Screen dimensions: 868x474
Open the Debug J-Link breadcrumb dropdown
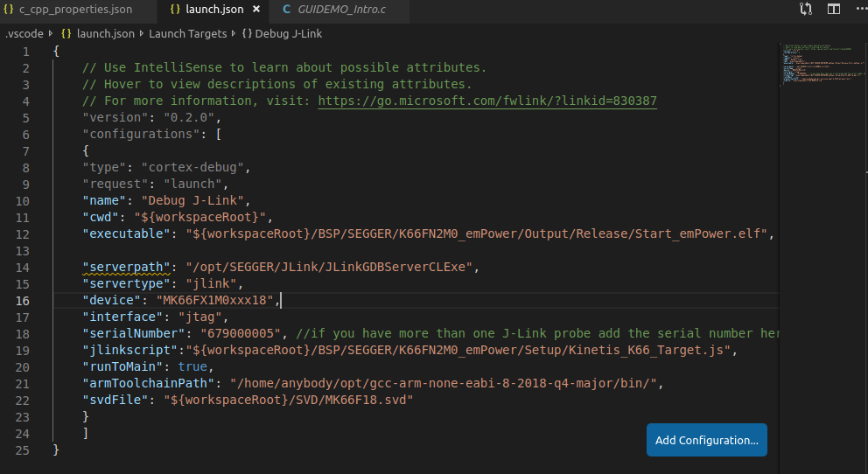click(285, 34)
